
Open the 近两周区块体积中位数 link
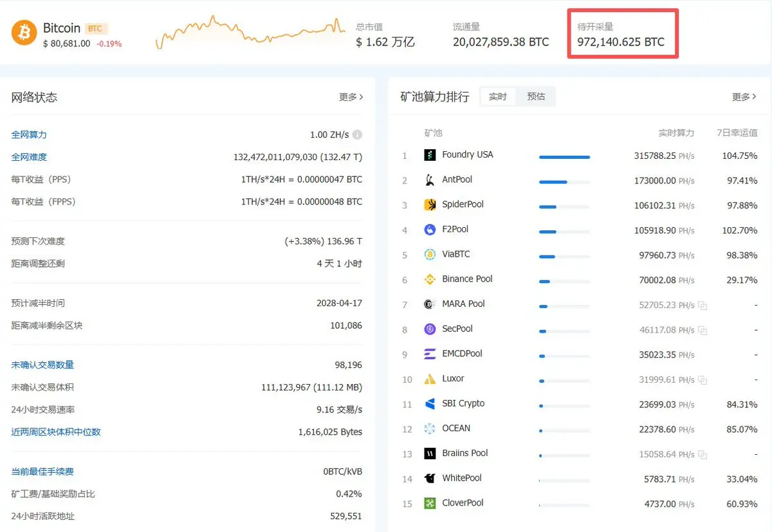tap(56, 432)
